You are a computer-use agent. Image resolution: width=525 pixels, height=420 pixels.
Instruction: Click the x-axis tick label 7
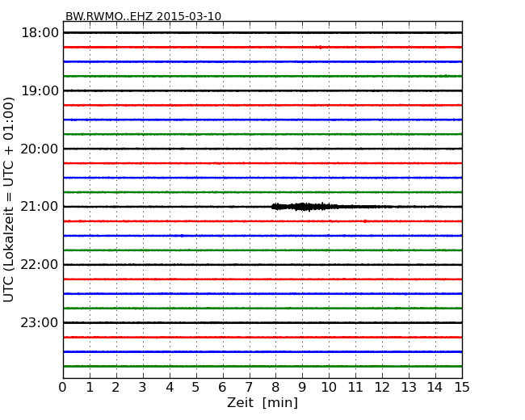coord(249,388)
